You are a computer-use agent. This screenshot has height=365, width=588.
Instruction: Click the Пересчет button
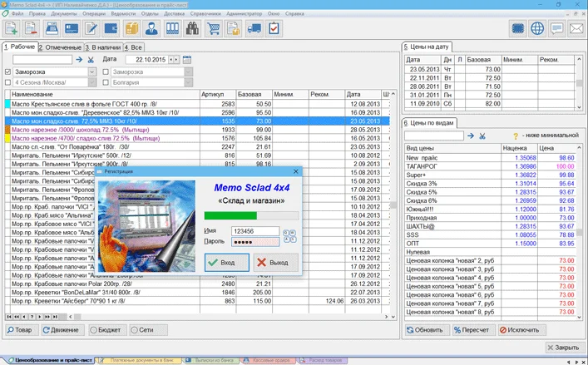[472, 330]
